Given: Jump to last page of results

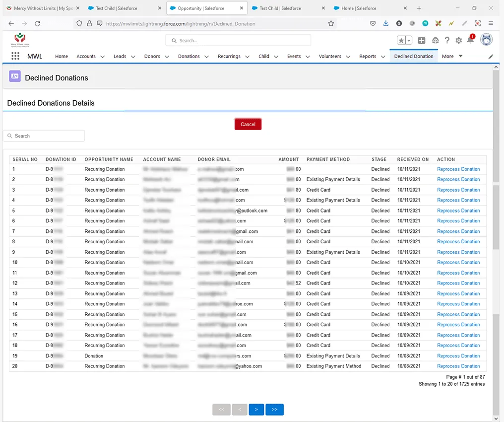Looking at the screenshot, I should pos(274,410).
